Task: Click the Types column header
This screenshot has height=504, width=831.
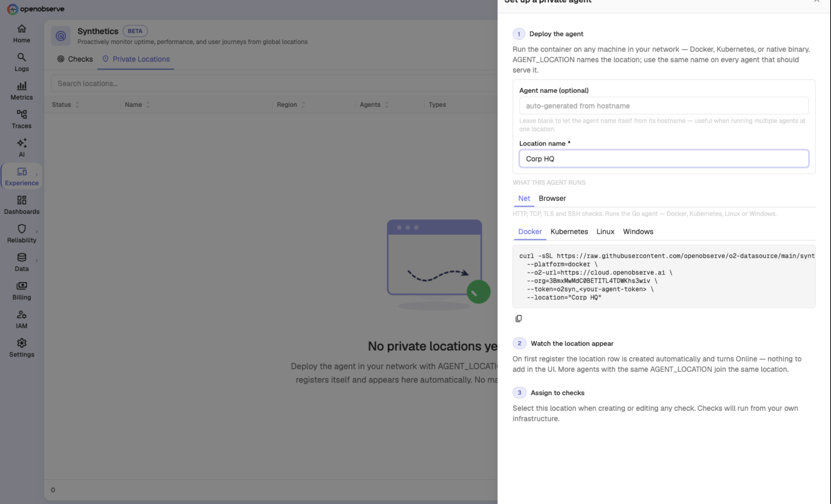Action: (x=437, y=105)
